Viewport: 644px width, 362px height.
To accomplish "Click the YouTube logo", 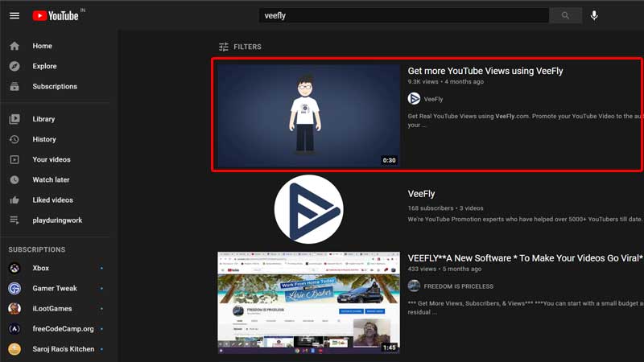I will (56, 15).
